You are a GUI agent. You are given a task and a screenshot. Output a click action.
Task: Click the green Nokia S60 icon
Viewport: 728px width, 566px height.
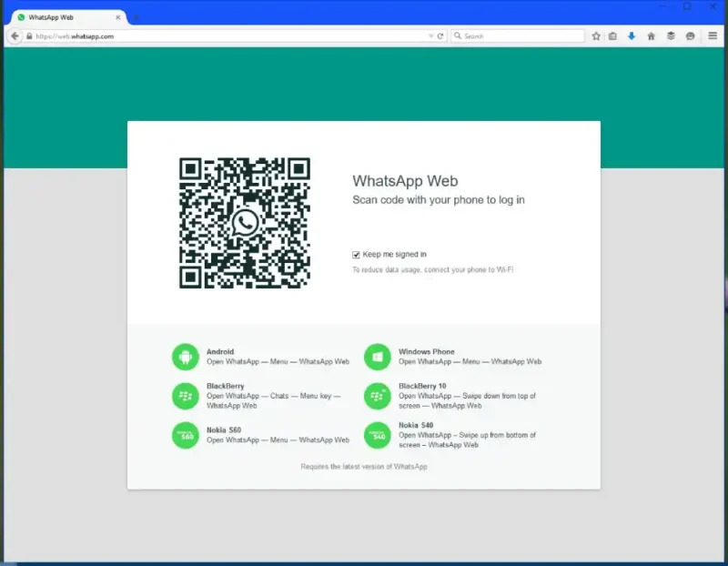click(186, 435)
